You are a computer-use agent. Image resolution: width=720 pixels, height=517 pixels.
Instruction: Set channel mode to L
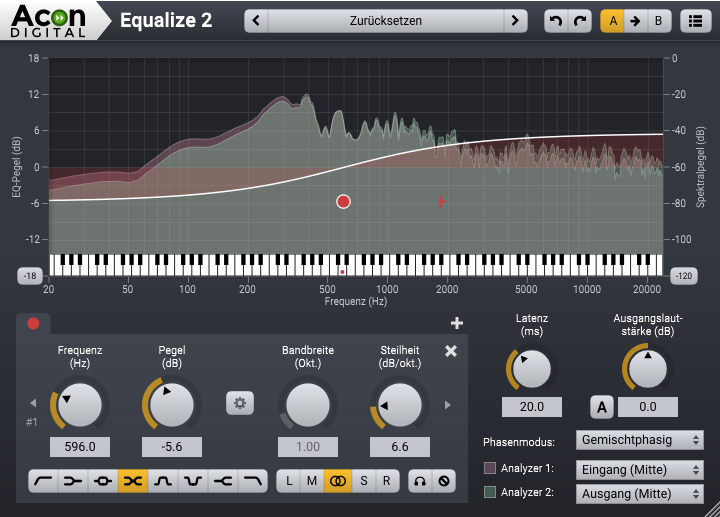click(289, 481)
